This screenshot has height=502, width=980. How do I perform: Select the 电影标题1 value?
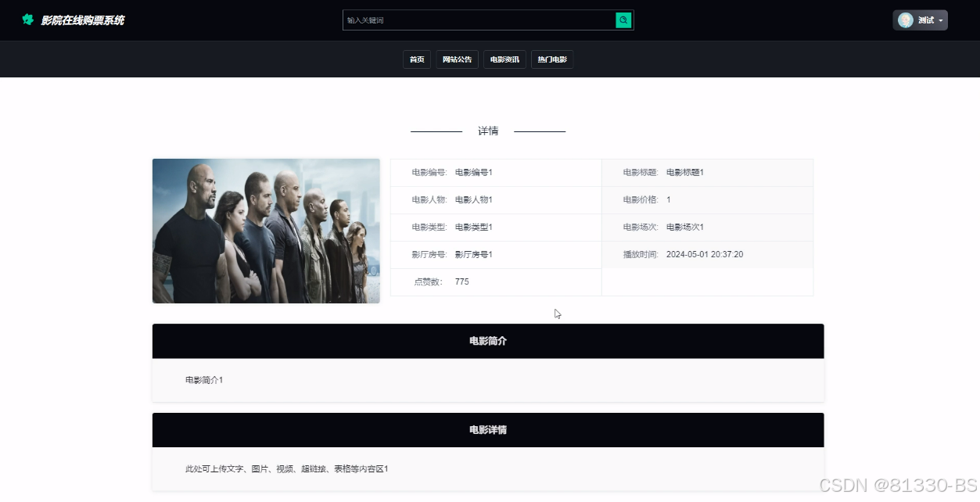pyautogui.click(x=685, y=173)
